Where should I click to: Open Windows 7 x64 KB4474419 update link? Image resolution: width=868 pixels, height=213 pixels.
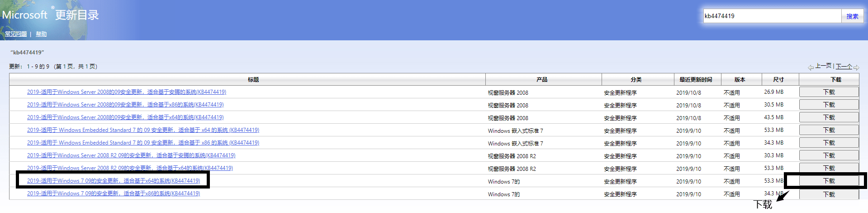114,181
